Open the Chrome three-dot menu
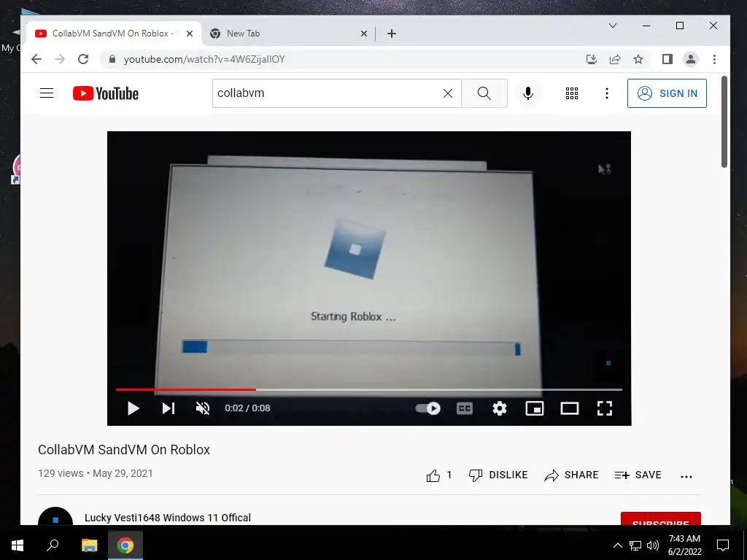The height and width of the screenshot is (560, 747). coord(714,59)
